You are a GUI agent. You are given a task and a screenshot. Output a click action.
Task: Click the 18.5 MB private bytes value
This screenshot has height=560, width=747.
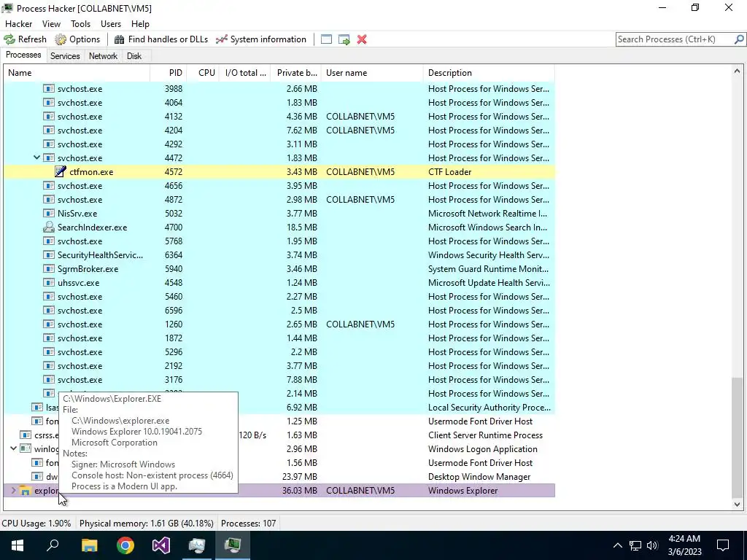[x=301, y=227]
